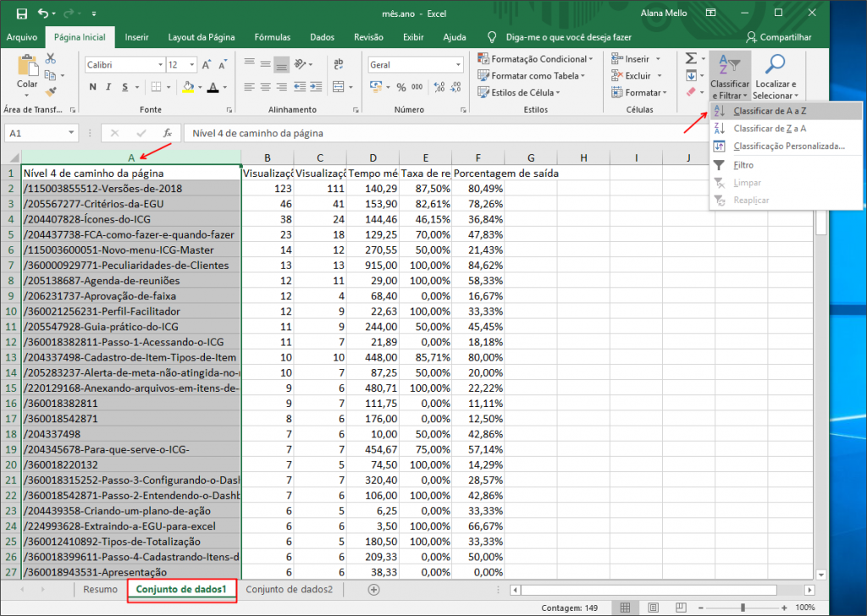Open Localizar e Selecionar magnifier icon

(776, 64)
